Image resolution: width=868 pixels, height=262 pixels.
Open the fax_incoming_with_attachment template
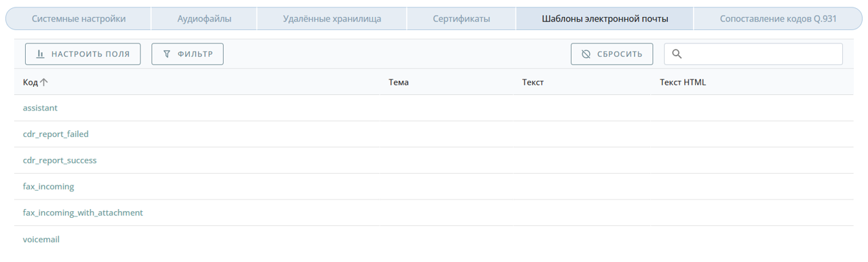83,212
